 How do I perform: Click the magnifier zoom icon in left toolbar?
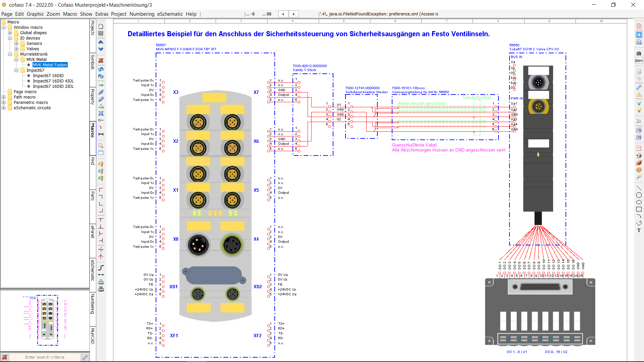[x=101, y=146]
